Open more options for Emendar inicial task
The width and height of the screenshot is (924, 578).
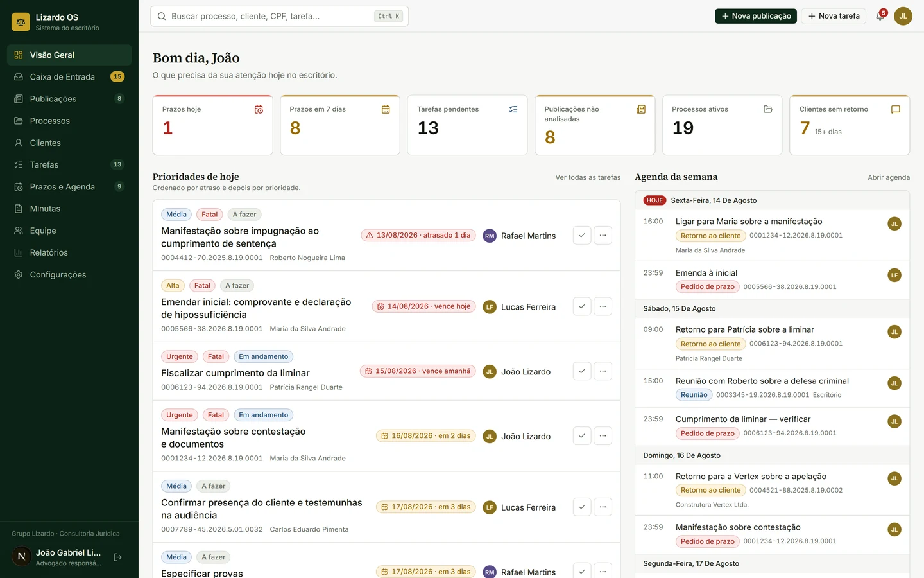pos(603,306)
